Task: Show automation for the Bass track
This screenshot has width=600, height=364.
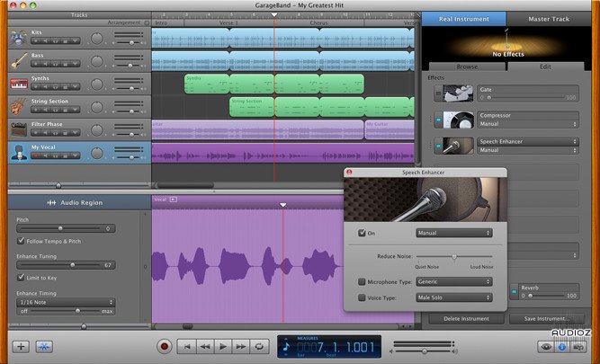Action: pyautogui.click(x=76, y=64)
